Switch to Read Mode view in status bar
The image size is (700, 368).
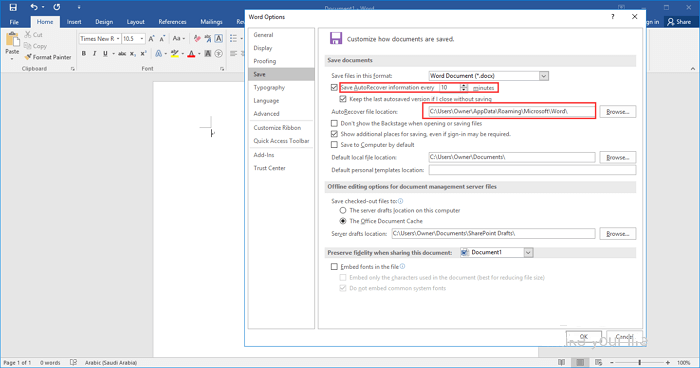tap(562, 362)
